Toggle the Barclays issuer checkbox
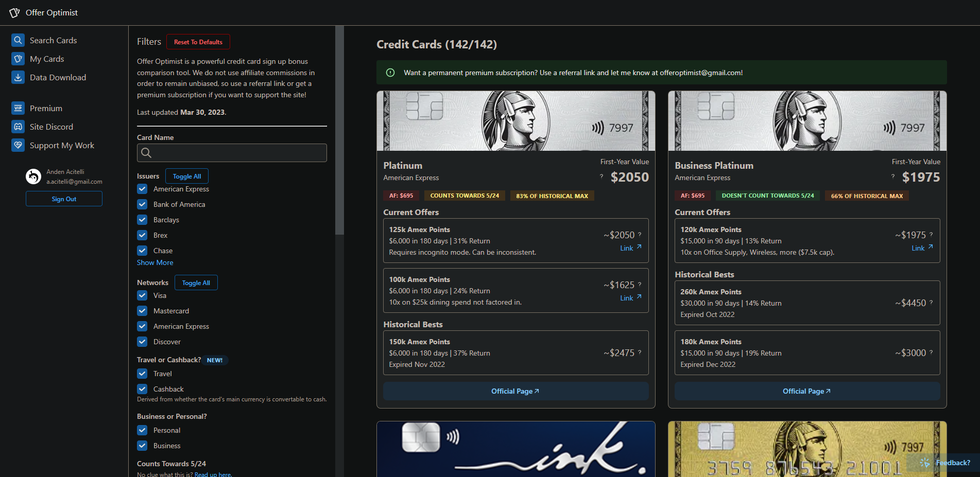Viewport: 980px width, 477px height. (x=142, y=220)
